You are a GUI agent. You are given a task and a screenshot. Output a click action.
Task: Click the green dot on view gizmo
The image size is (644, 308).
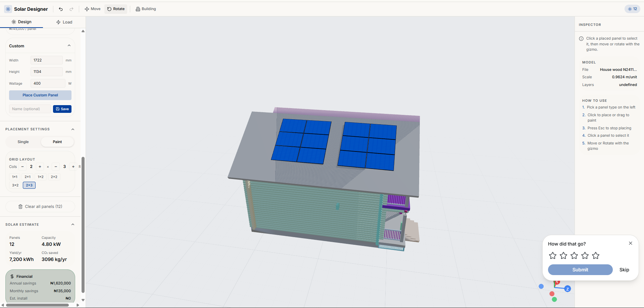pos(554,299)
